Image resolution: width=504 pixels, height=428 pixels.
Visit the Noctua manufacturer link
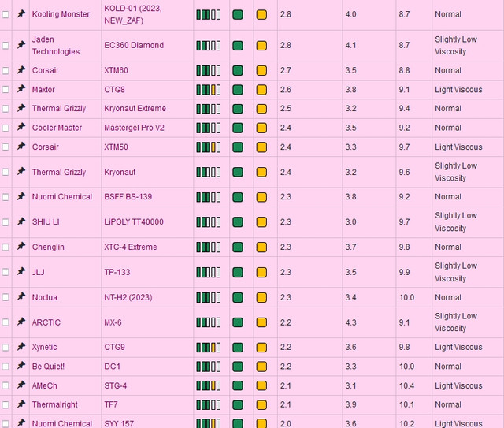point(45,297)
